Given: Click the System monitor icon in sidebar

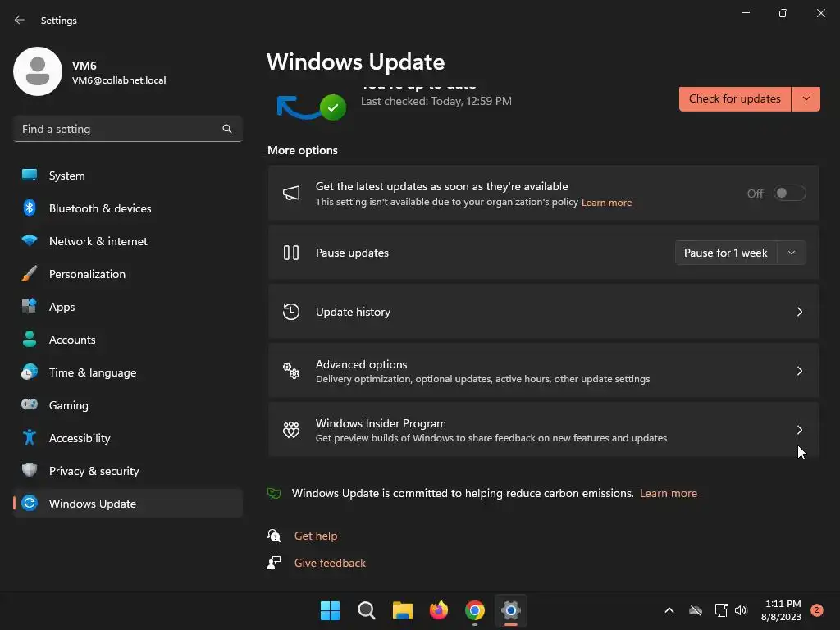Looking at the screenshot, I should click(x=30, y=176).
